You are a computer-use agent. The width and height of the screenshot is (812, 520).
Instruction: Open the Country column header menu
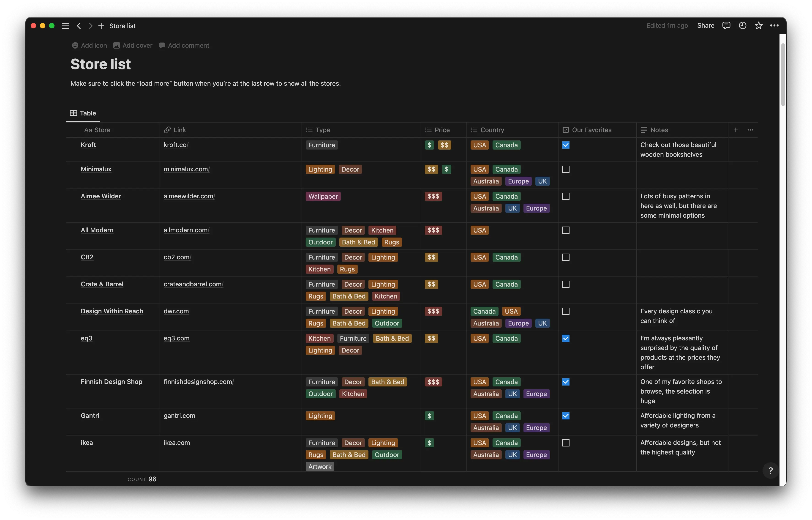pyautogui.click(x=512, y=130)
